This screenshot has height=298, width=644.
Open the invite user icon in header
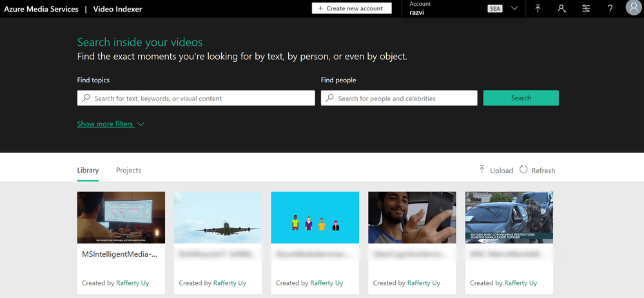coord(562,8)
